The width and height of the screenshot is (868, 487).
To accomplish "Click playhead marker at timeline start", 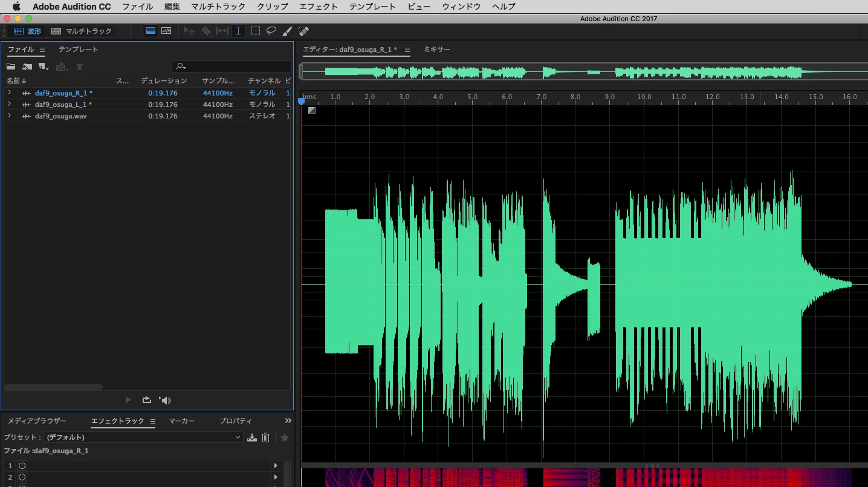I will coord(302,102).
